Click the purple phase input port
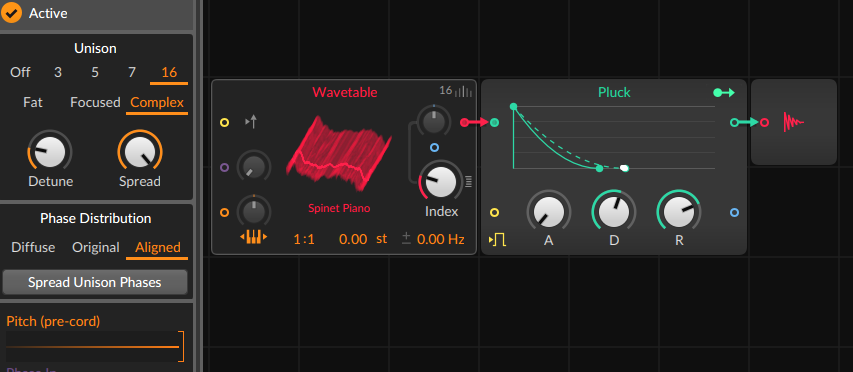Viewport: 853px width, 372px height. [224, 168]
